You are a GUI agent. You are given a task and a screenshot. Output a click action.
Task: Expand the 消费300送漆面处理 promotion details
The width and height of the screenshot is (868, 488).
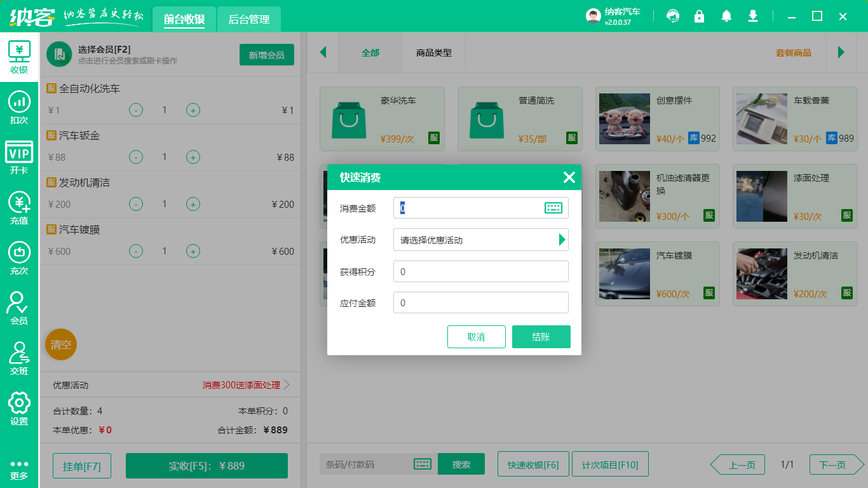(x=241, y=384)
